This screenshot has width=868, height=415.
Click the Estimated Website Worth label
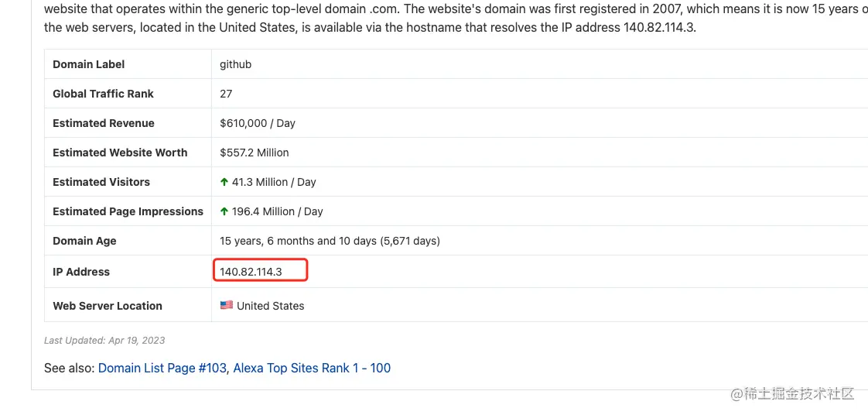tap(120, 153)
